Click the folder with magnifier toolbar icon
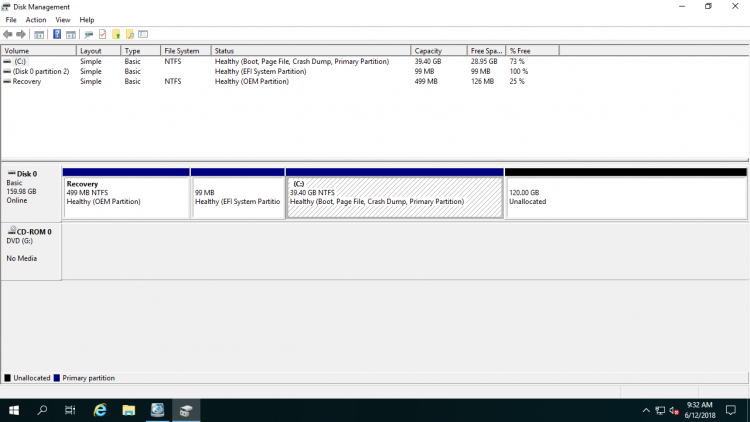 point(130,34)
